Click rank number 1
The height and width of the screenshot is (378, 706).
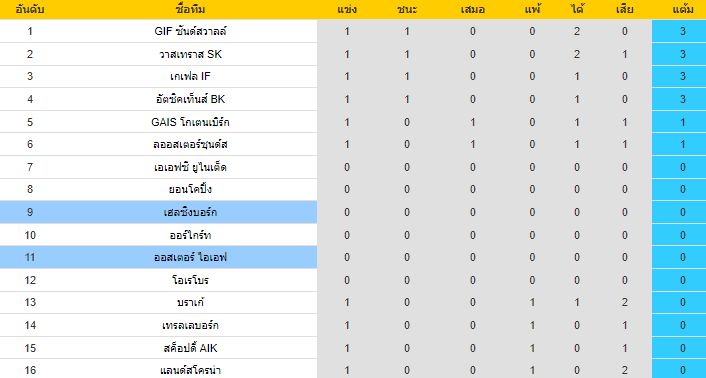pos(30,31)
